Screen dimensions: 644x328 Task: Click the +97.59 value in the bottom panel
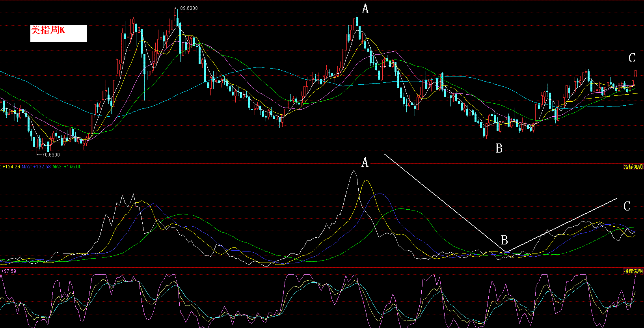tap(9, 271)
